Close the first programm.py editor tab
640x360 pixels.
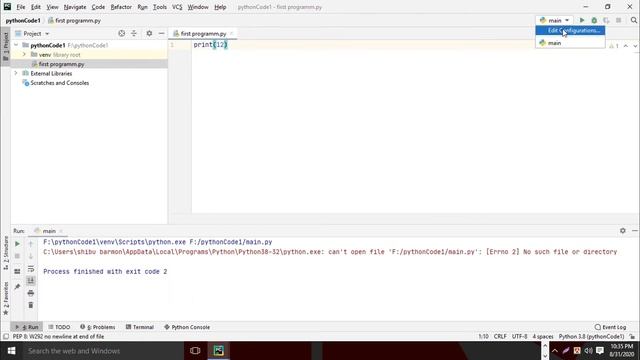pyautogui.click(x=231, y=33)
